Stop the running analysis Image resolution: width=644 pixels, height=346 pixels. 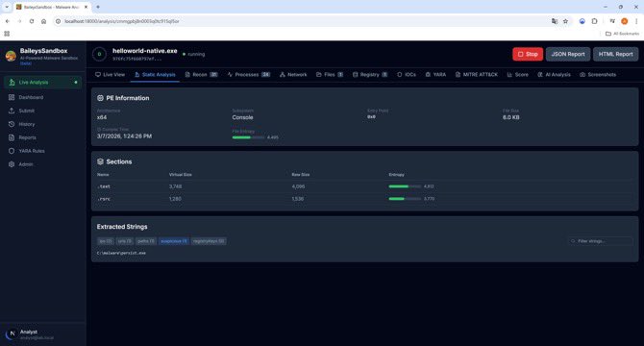click(x=528, y=54)
